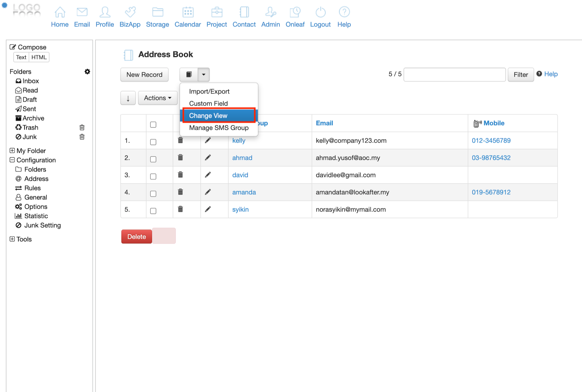Click the filter search text field

[x=454, y=75]
